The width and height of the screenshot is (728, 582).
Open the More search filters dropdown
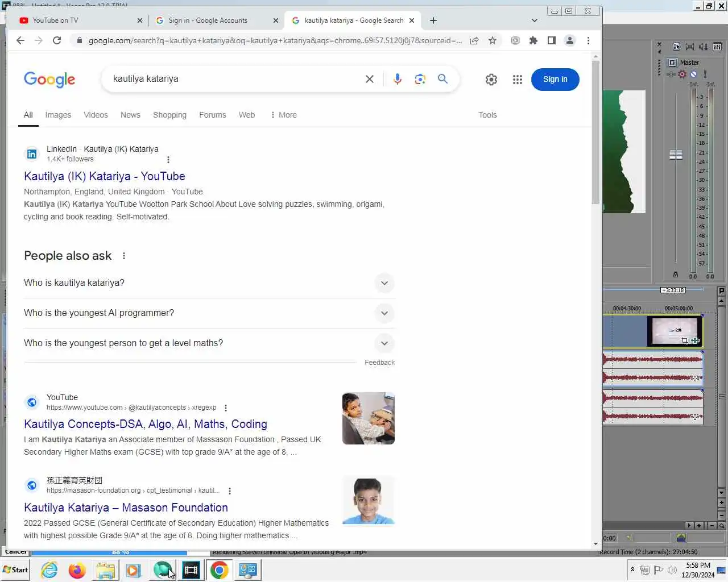(283, 115)
